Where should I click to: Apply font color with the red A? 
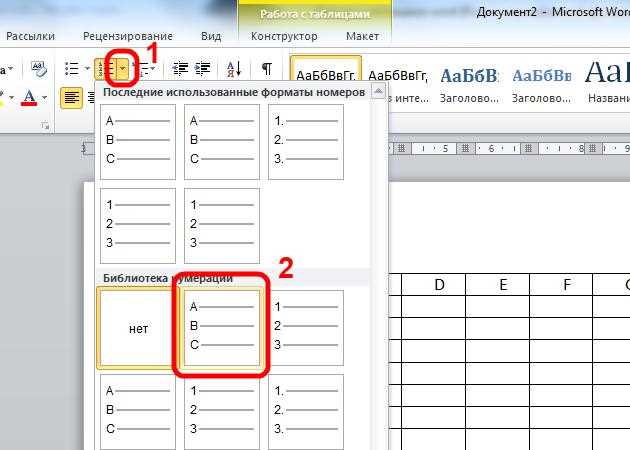(x=29, y=98)
